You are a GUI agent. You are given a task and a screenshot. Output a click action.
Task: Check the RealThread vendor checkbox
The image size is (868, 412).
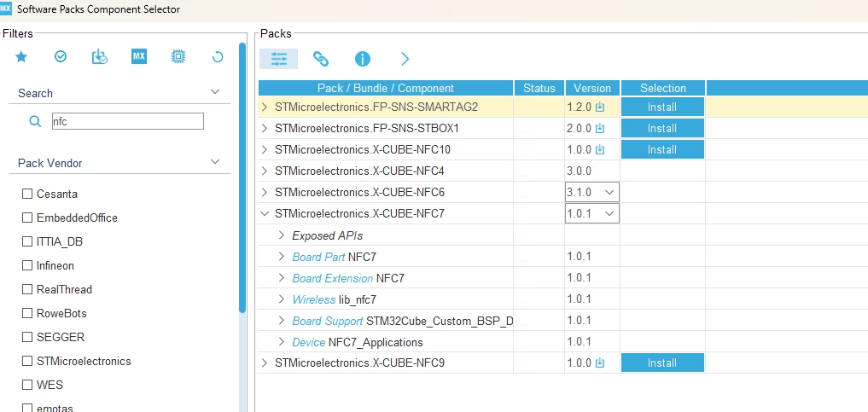coord(27,289)
